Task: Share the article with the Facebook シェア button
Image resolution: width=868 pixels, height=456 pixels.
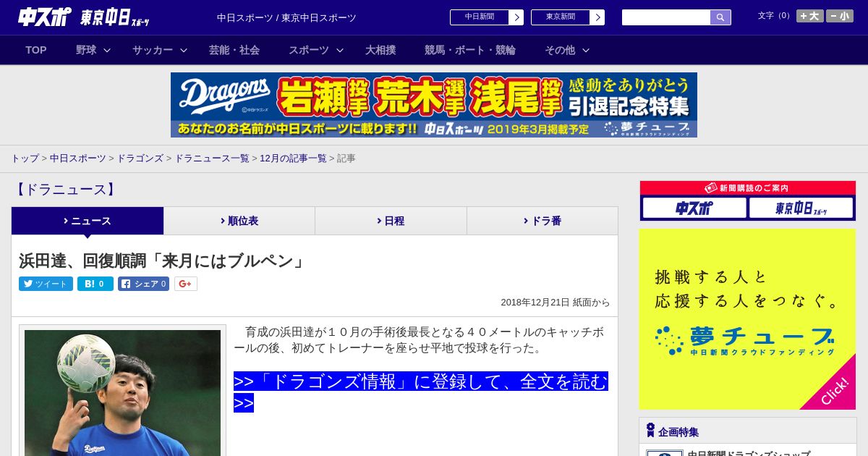Action: click(144, 284)
